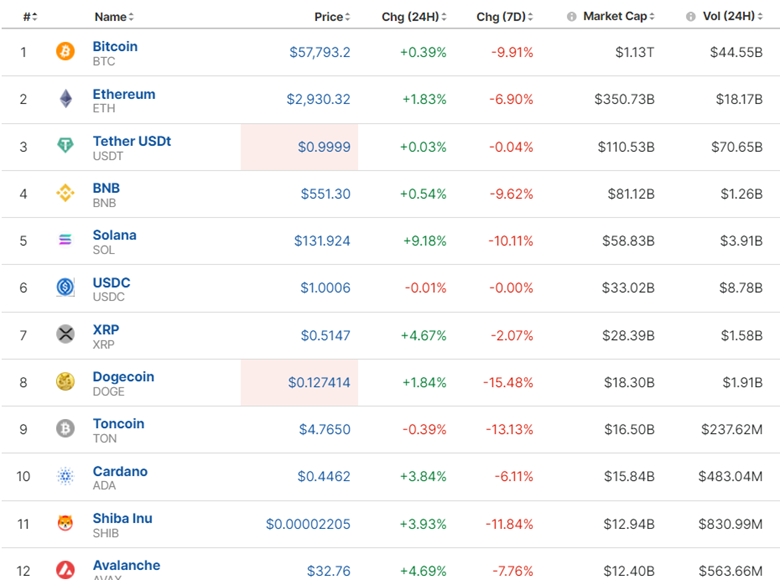Click Solana 7D change -10.11%
The image size is (780, 580).
pos(510,241)
